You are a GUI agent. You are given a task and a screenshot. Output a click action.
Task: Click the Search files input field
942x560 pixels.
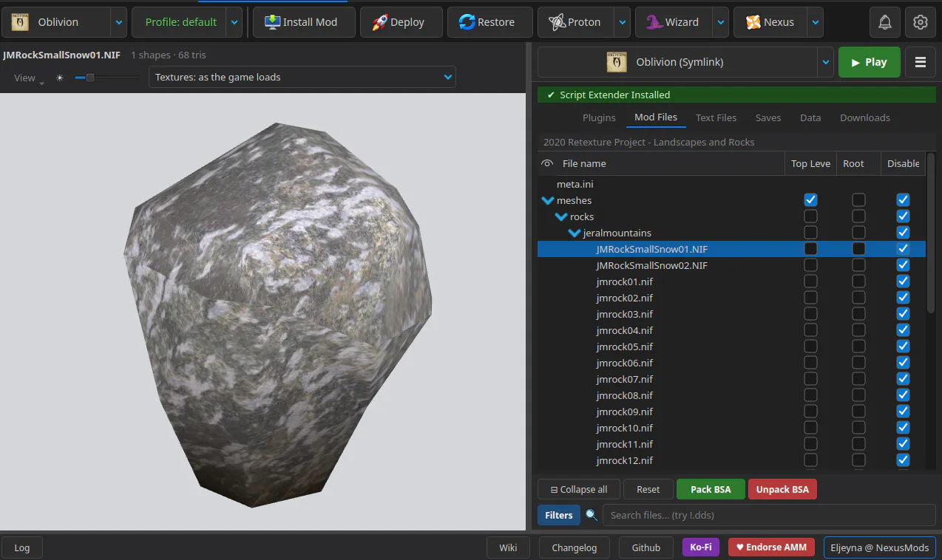click(769, 515)
